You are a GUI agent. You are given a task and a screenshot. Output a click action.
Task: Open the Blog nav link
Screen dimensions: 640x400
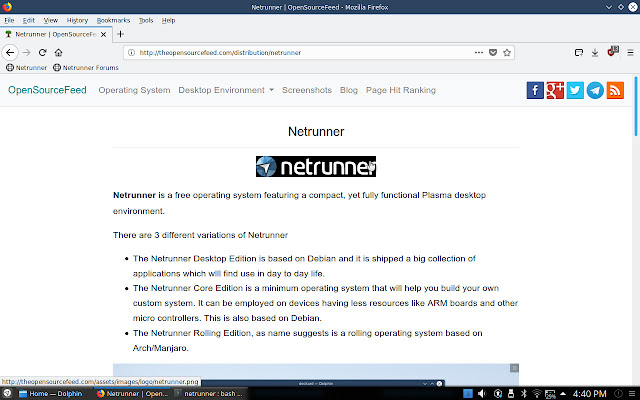349,90
